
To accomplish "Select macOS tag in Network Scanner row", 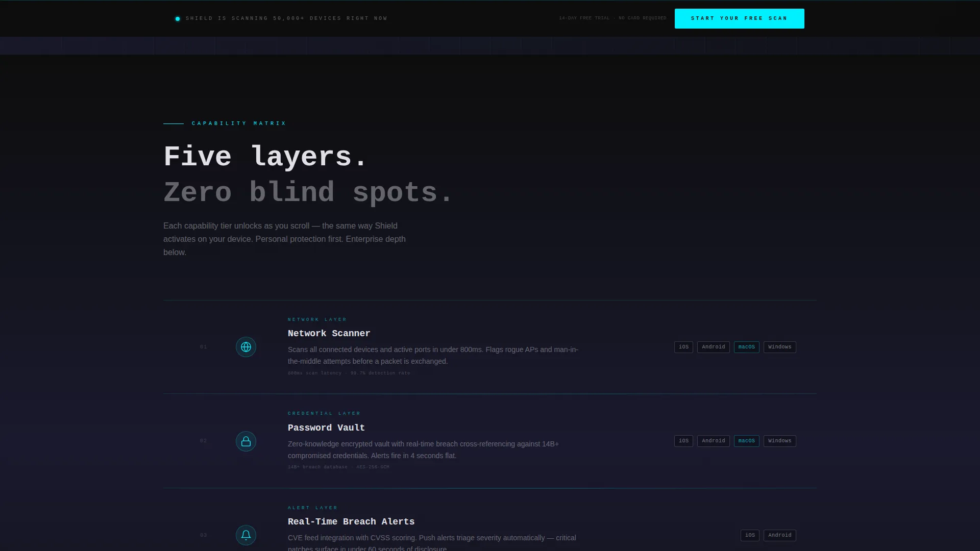I will (746, 347).
